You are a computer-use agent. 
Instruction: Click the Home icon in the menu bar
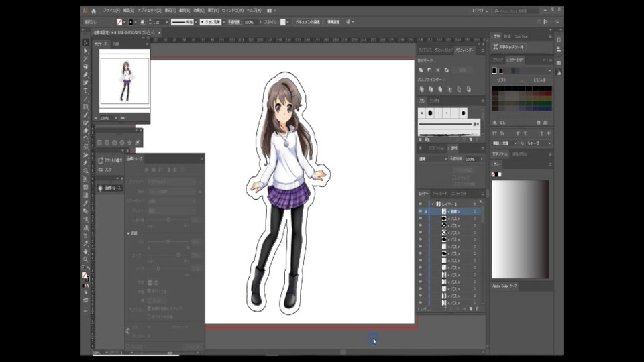click(x=94, y=11)
